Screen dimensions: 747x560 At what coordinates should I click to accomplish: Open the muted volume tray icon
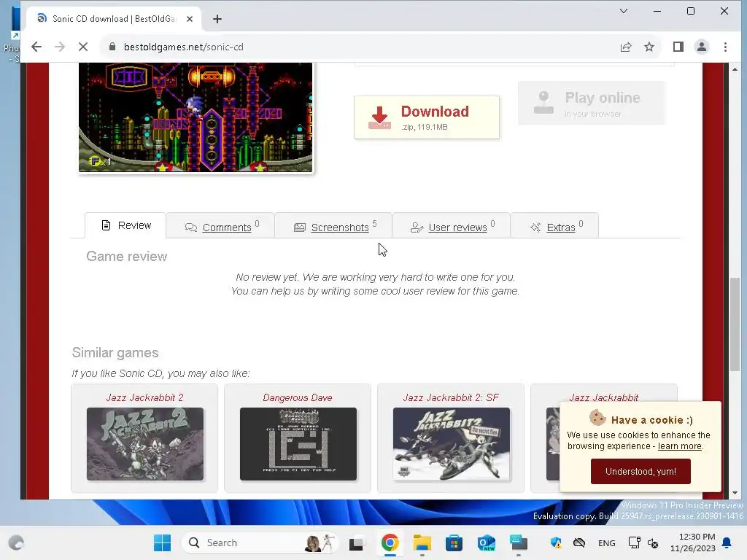tap(653, 542)
